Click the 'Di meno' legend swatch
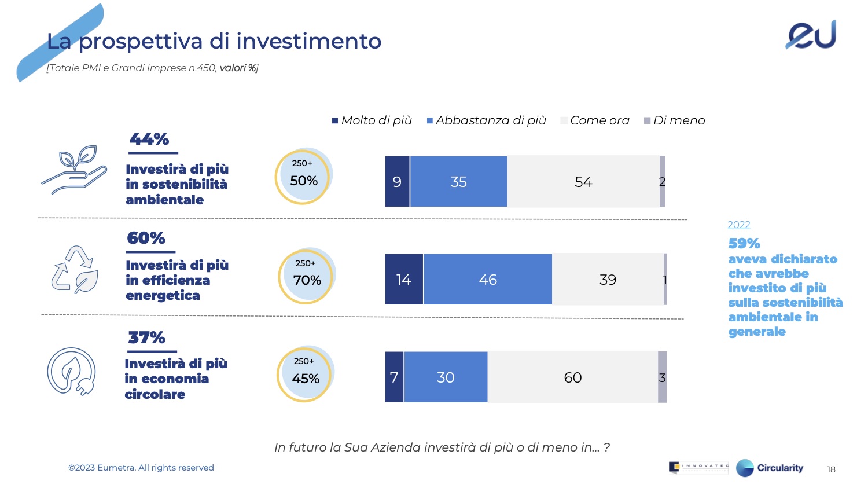The image size is (868, 488). tap(647, 120)
